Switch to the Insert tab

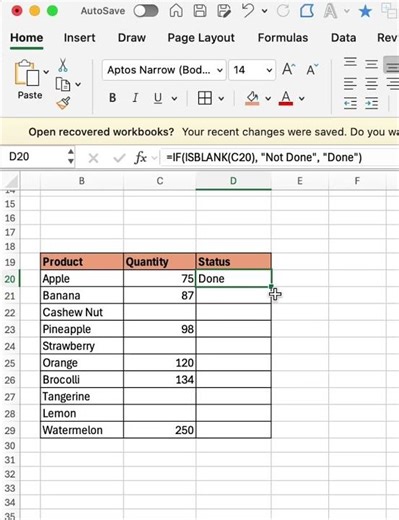point(79,38)
